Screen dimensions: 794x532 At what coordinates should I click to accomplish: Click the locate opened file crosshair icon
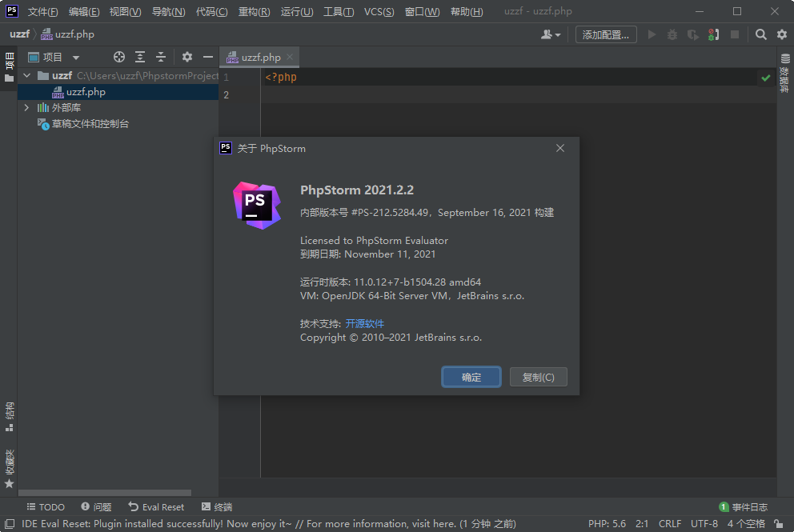119,57
